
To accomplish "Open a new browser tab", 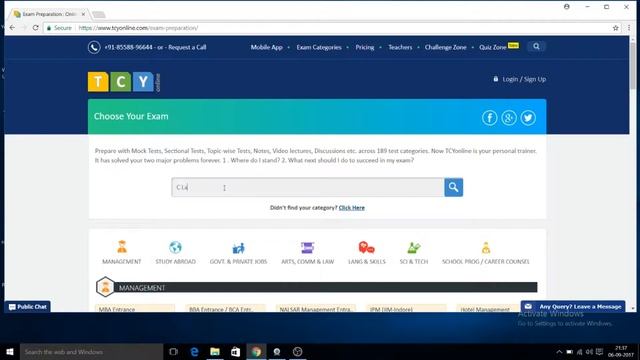I will (99, 15).
